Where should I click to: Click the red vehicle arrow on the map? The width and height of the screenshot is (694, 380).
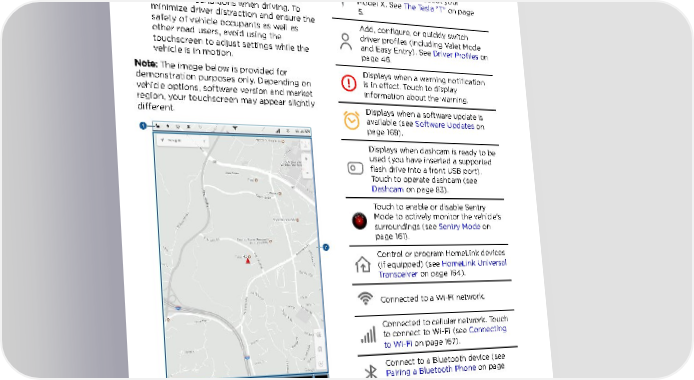pyautogui.click(x=248, y=261)
